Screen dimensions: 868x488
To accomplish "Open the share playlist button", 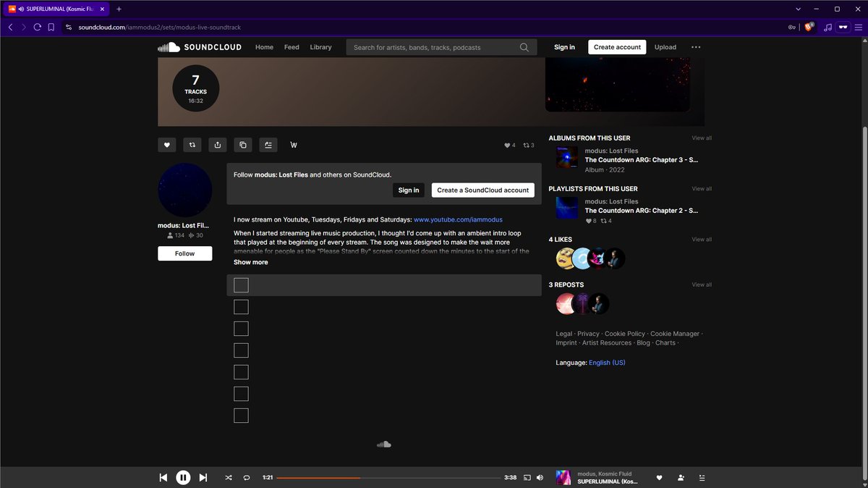I will (x=218, y=145).
